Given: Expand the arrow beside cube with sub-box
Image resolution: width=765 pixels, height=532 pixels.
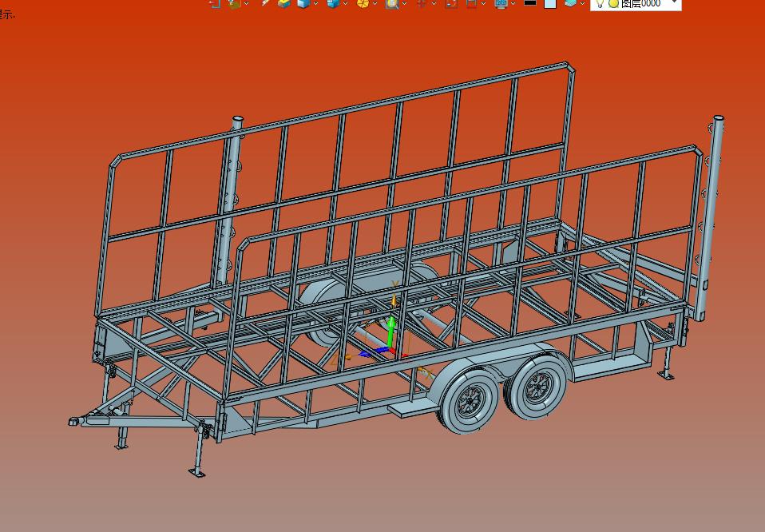Looking at the screenshot, I should click(346, 4).
